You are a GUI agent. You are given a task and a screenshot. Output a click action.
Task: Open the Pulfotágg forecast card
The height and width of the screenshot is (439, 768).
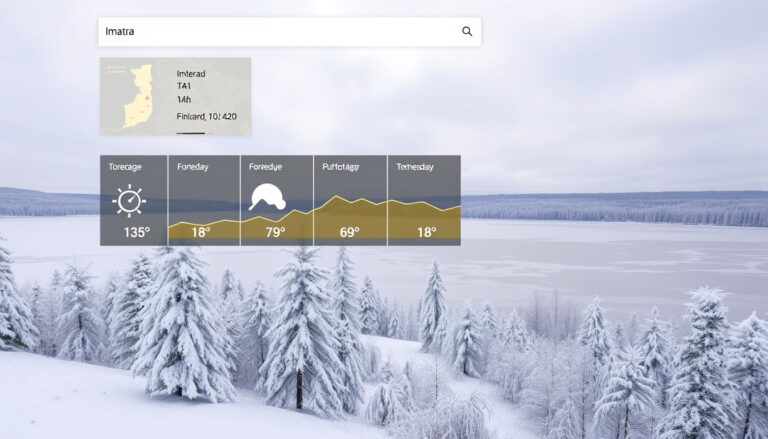(x=350, y=200)
